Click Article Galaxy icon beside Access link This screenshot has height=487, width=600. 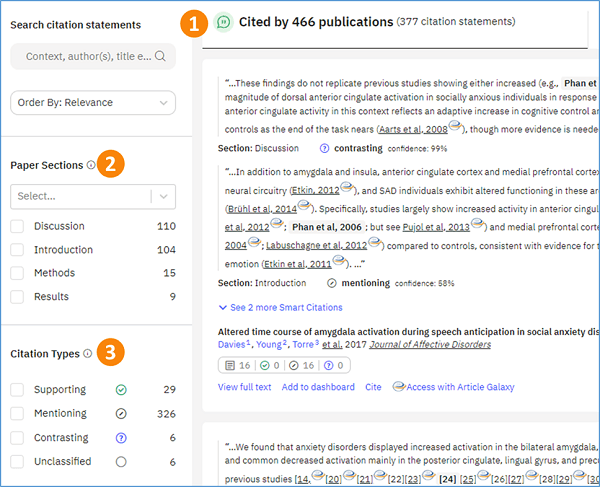399,386
